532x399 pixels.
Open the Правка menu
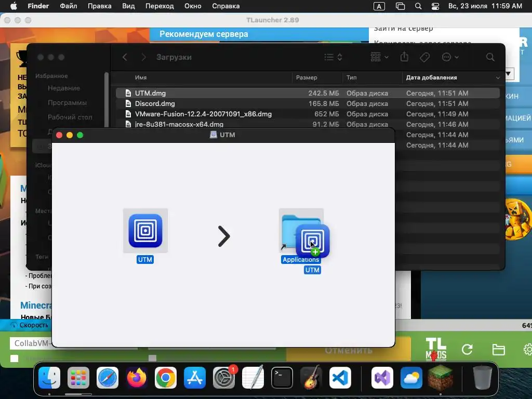pyautogui.click(x=99, y=6)
